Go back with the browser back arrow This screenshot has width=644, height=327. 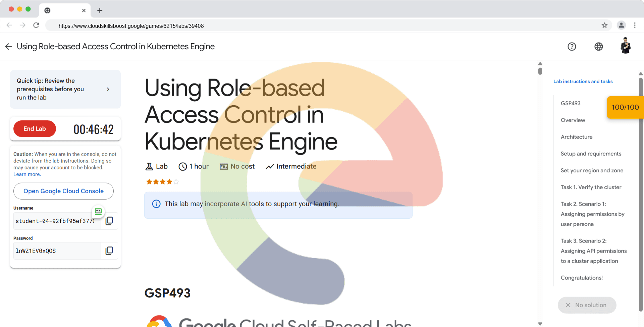pyautogui.click(x=9, y=25)
